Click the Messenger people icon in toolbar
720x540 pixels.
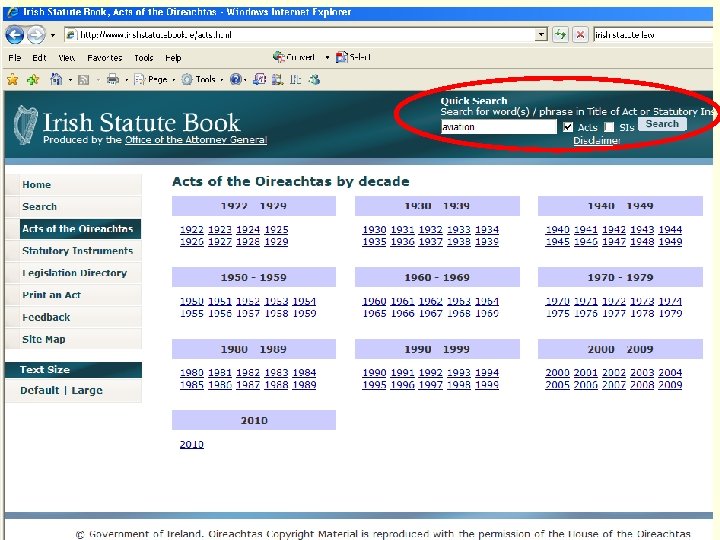(x=314, y=79)
